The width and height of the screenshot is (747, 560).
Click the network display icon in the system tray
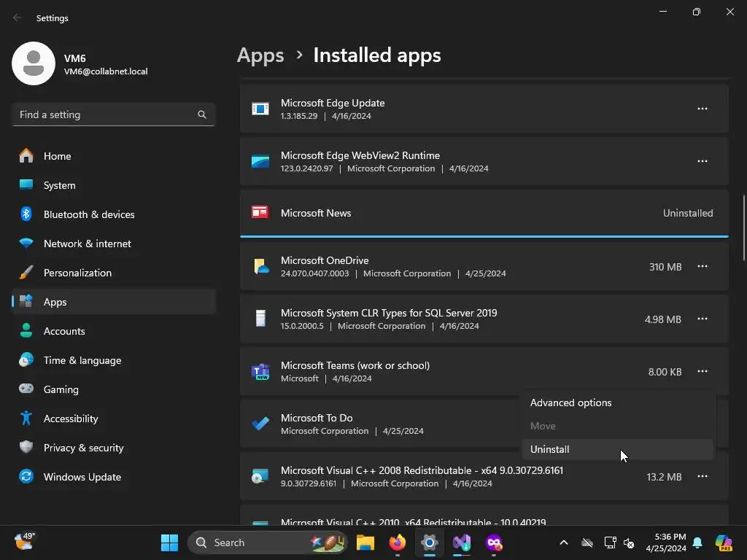pos(610,542)
